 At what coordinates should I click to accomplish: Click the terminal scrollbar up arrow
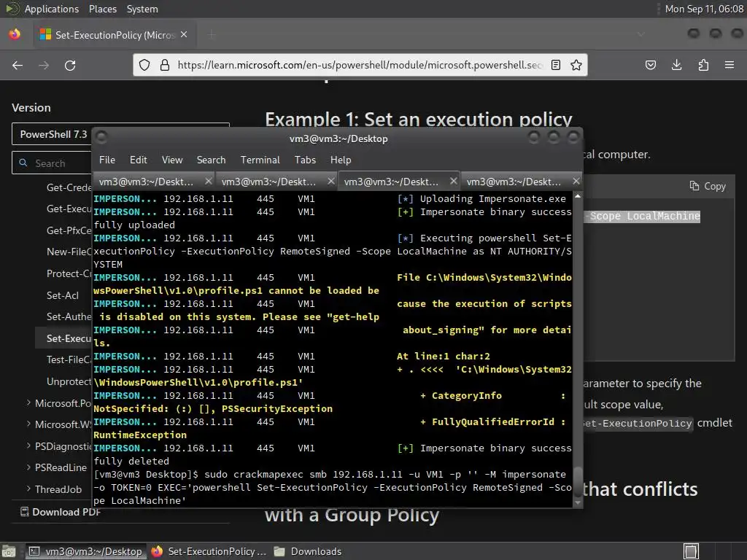[578, 196]
